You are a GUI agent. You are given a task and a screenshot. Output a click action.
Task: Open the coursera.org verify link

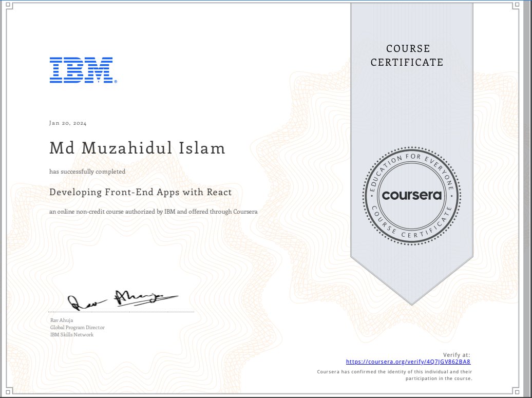(408, 362)
